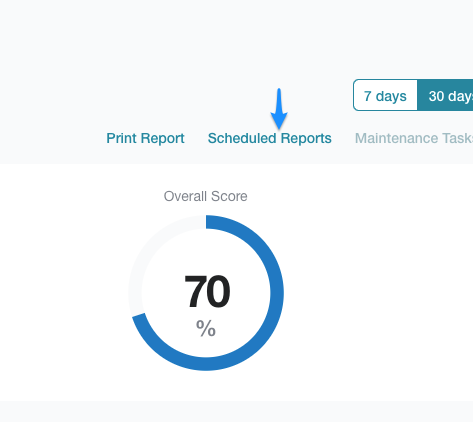Click the top start of the blue arc
Image resolution: width=473 pixels, height=447 pixels.
pyautogui.click(x=207, y=222)
